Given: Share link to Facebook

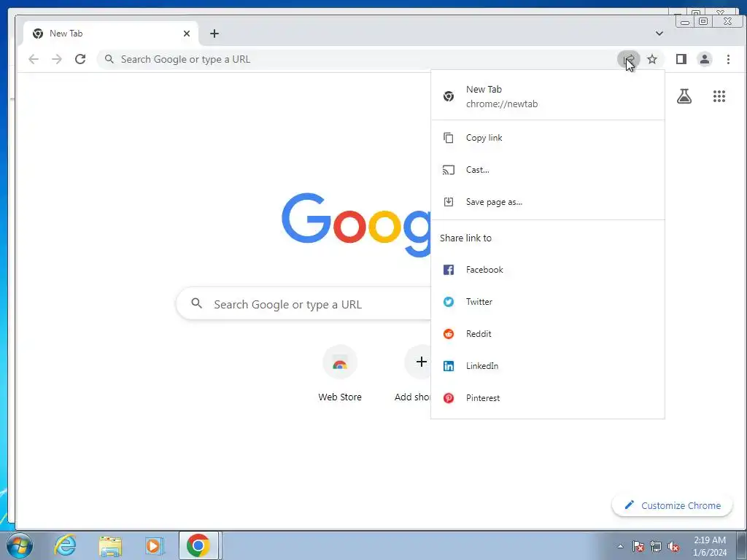Looking at the screenshot, I should pos(548,270).
